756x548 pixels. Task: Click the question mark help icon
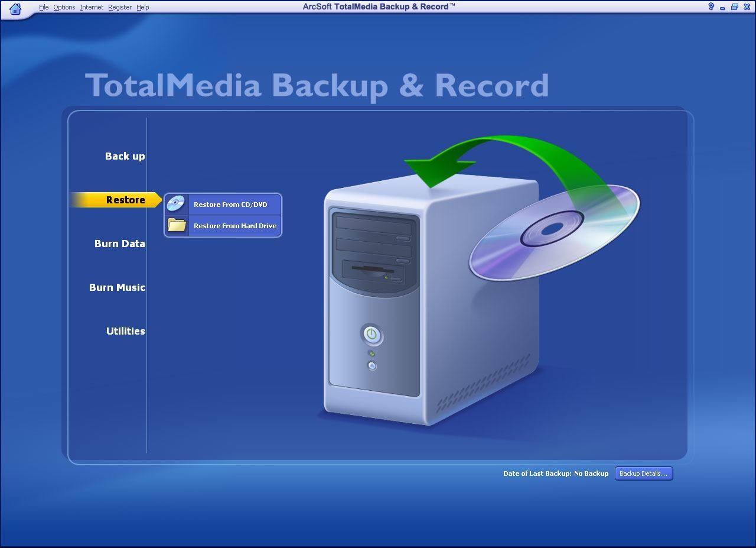(x=711, y=7)
